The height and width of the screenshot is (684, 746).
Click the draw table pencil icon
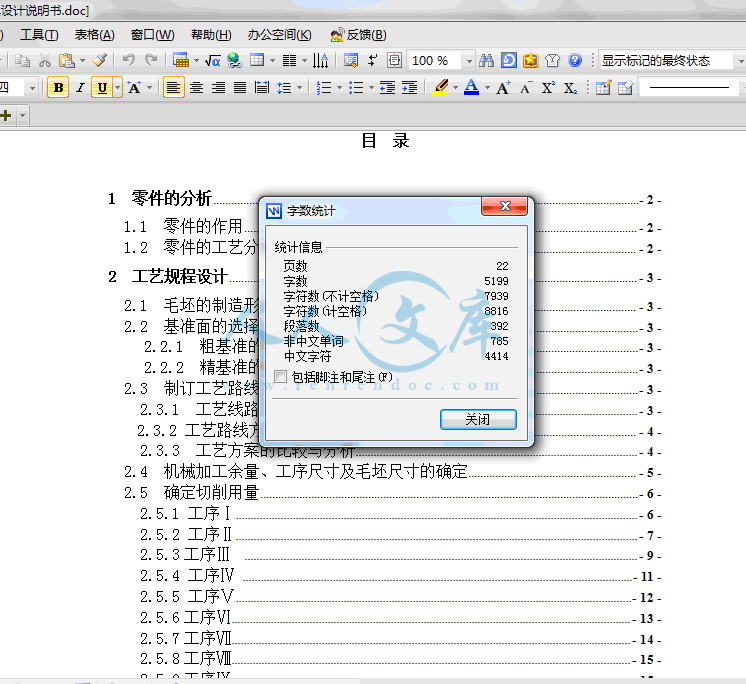click(603, 88)
